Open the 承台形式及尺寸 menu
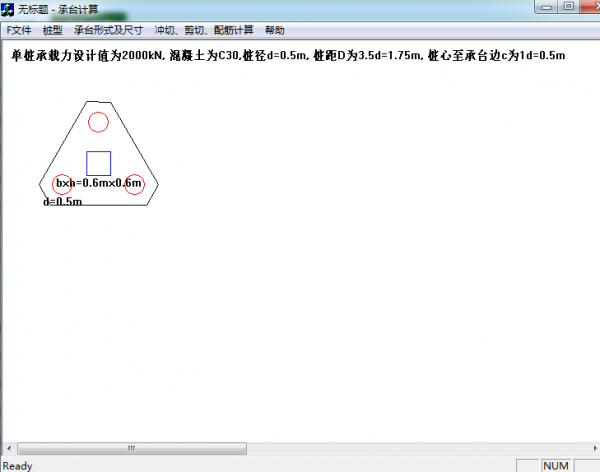This screenshot has height=472, width=600. click(x=108, y=30)
